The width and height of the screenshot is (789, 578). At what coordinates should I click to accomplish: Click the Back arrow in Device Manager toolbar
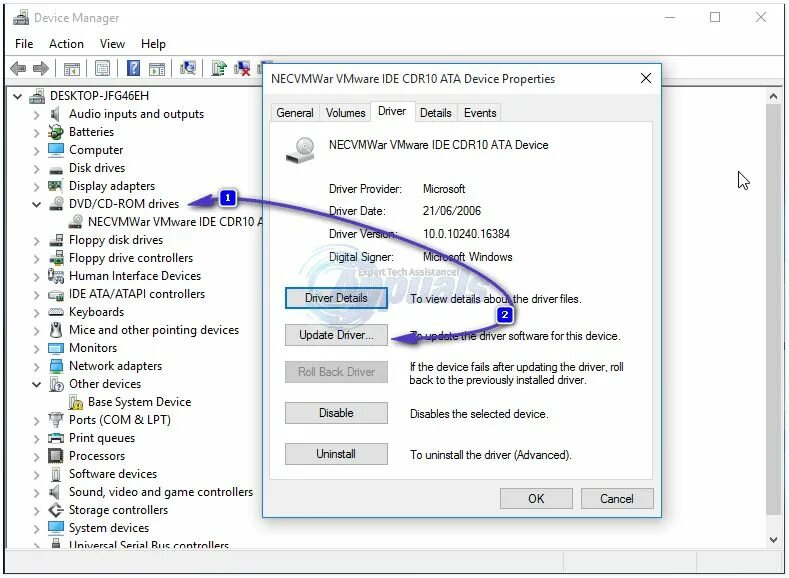(18, 68)
